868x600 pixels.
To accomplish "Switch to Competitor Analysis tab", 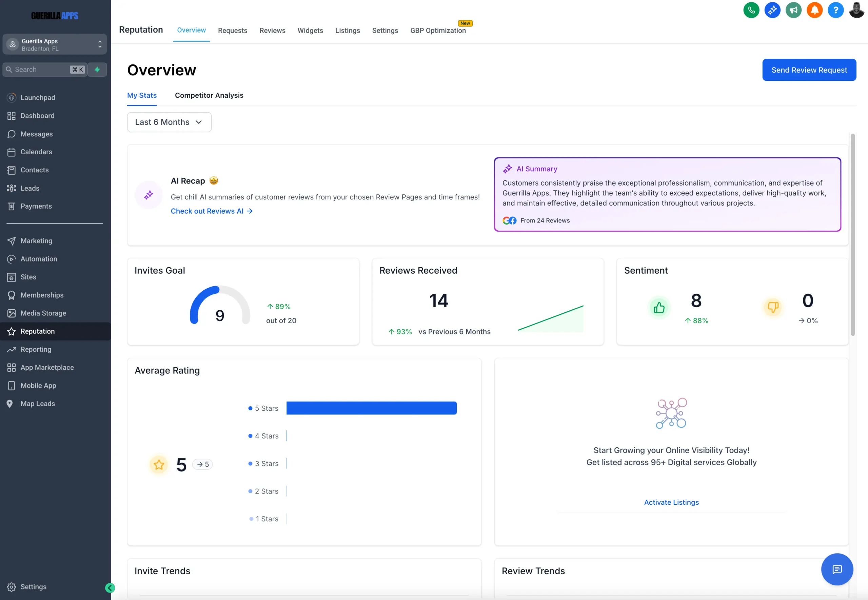I will [209, 96].
